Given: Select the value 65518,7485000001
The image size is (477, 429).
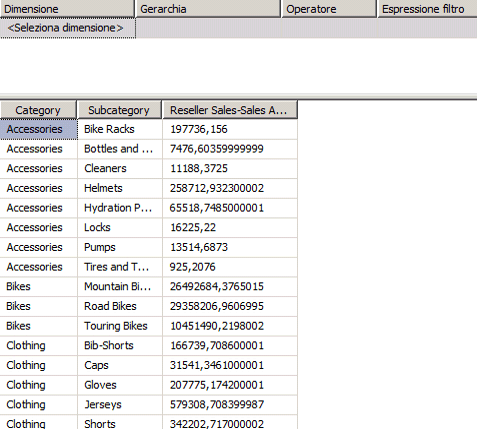Looking at the screenshot, I should [230, 208].
